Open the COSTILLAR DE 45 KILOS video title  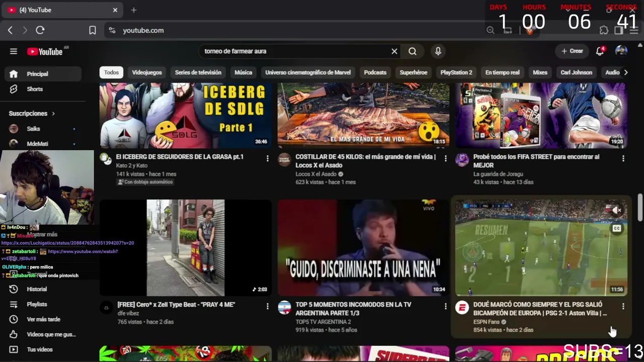[366, 161]
